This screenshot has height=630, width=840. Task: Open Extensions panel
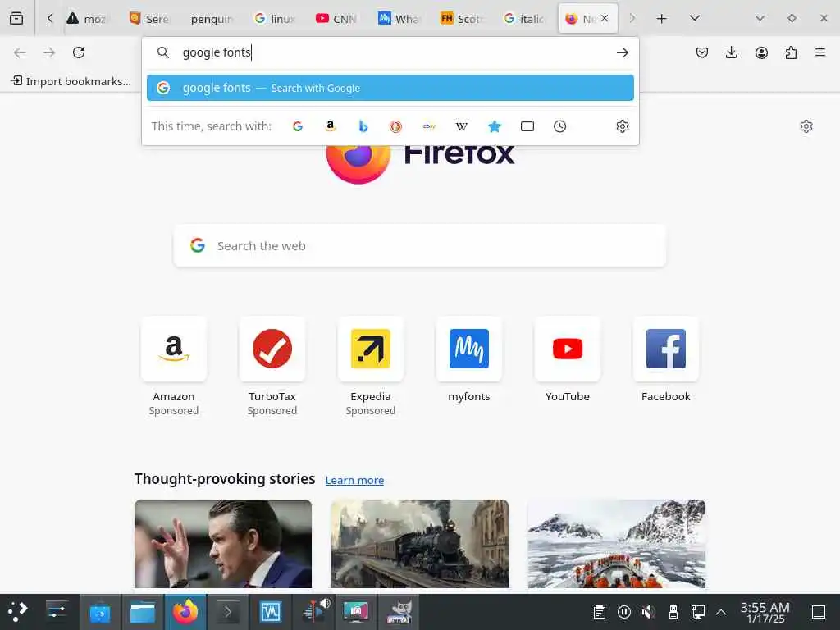(x=791, y=52)
